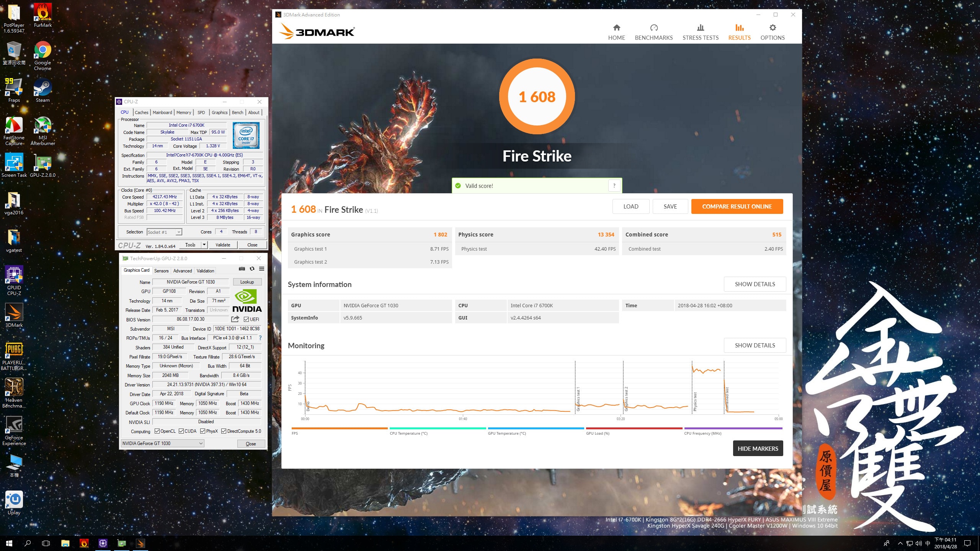Launch the 3DMark desktop shortcut
Image resolution: width=980 pixels, height=551 pixels.
(14, 316)
